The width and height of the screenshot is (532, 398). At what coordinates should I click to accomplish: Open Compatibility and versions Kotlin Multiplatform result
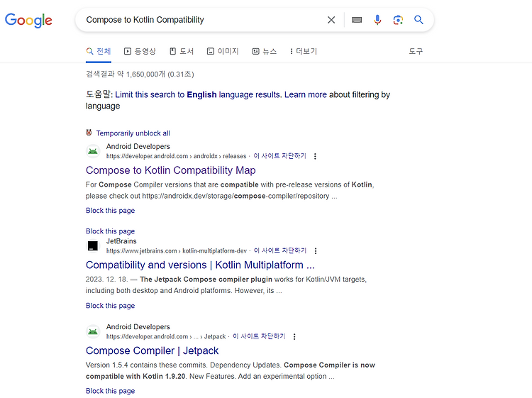coord(200,265)
